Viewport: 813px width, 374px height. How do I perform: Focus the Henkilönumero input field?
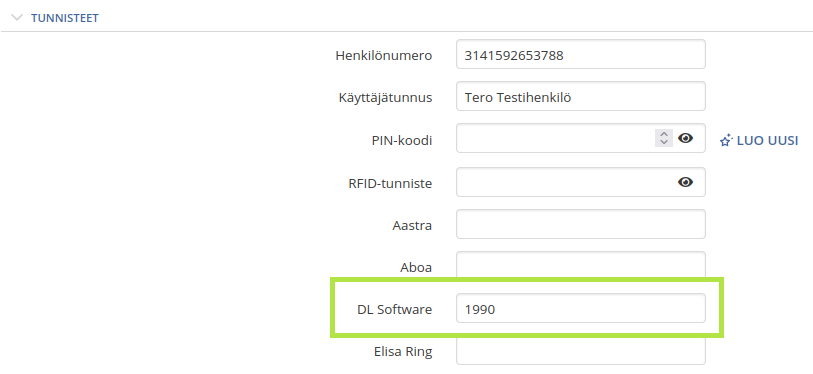[581, 54]
